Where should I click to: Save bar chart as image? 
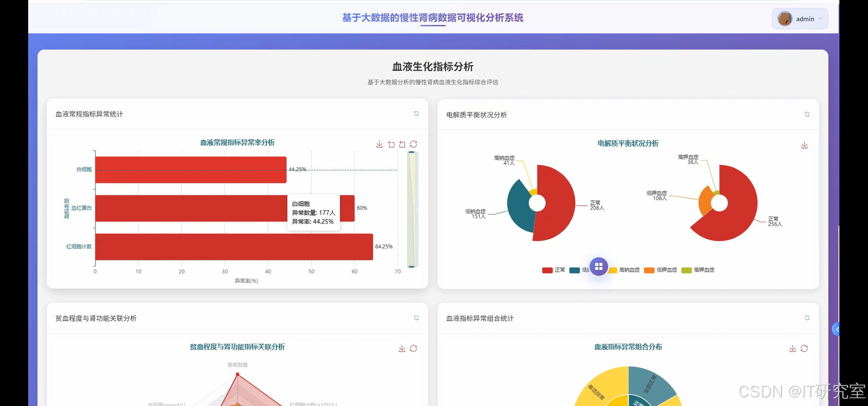(379, 144)
